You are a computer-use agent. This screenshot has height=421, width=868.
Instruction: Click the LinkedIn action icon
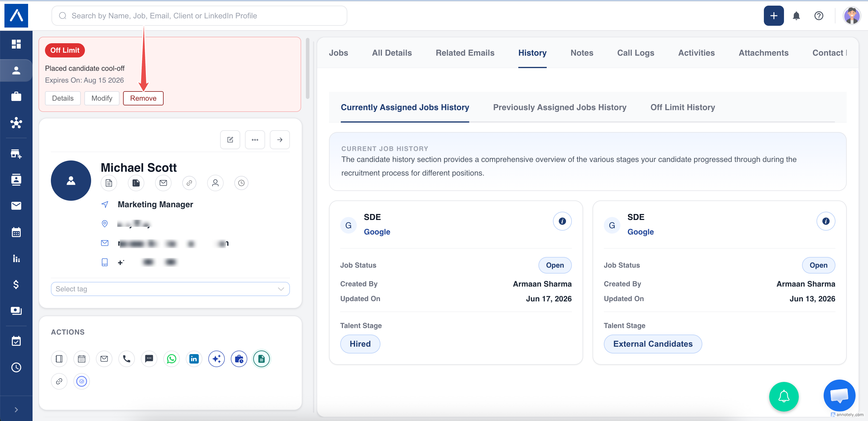194,359
